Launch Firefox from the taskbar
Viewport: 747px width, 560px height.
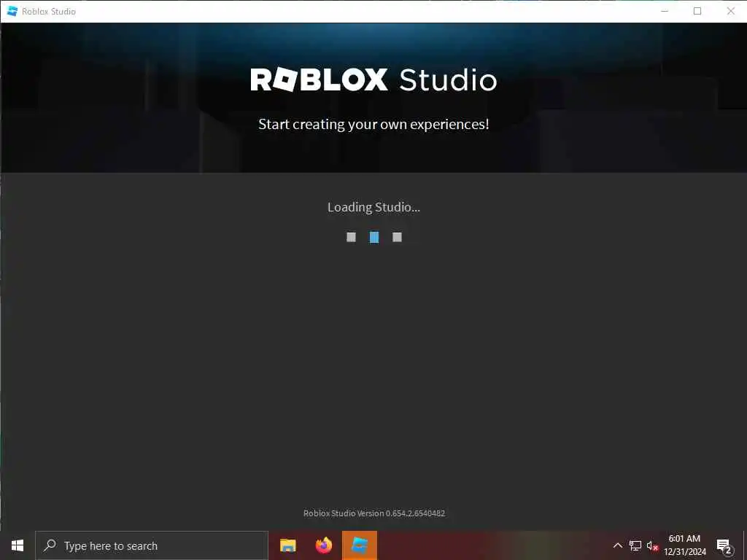[x=324, y=545]
